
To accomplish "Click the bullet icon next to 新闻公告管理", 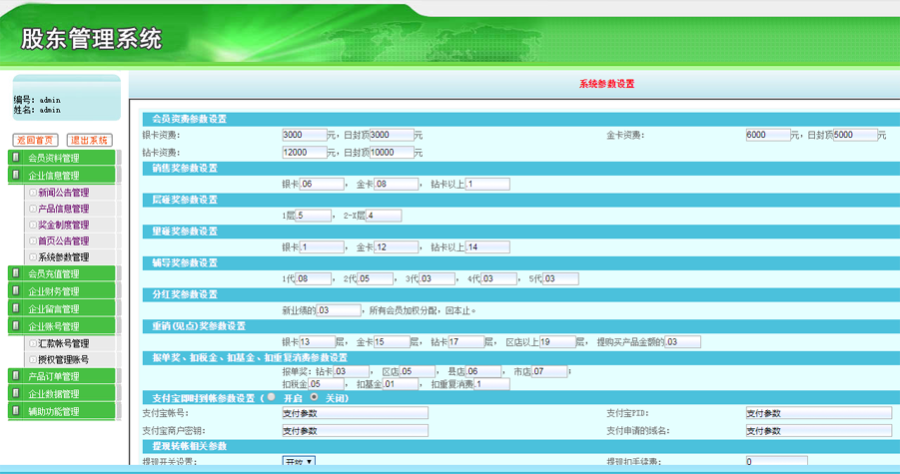I will click(x=33, y=192).
